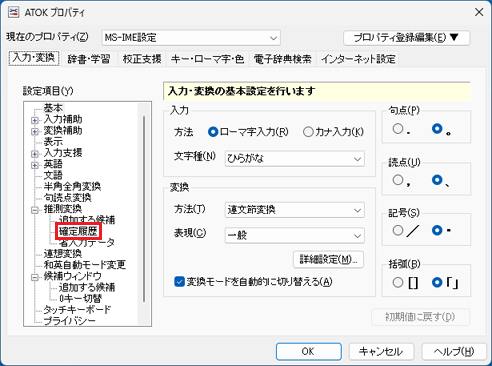
Task: Select タッチキーボード tree item
Action: coord(77,310)
